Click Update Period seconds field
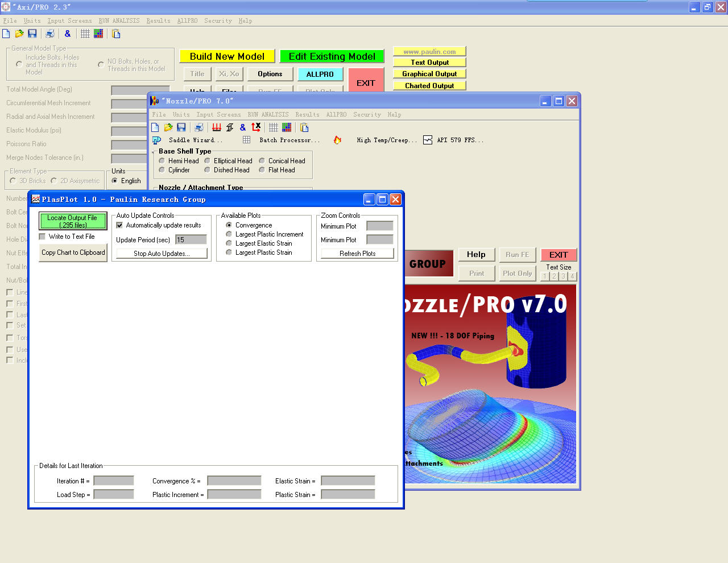The height and width of the screenshot is (563, 728). 191,240
